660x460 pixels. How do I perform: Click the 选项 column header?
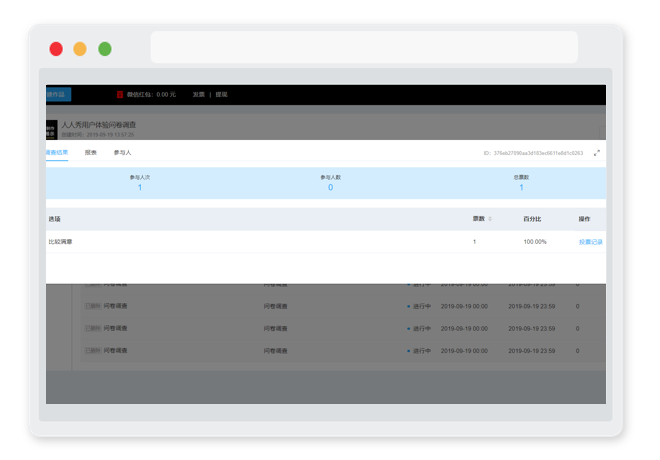pyautogui.click(x=54, y=219)
